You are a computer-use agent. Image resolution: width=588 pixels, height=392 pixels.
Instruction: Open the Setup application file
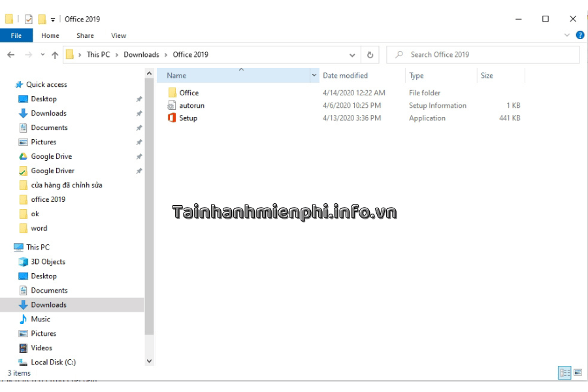(x=188, y=118)
